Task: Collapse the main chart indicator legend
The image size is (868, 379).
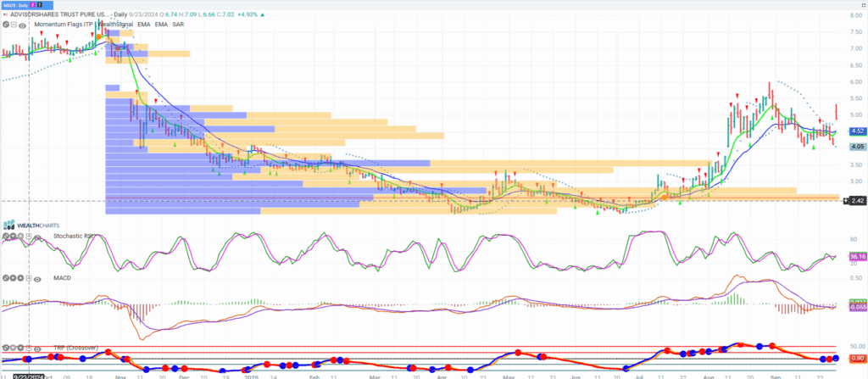Action: 14,25
